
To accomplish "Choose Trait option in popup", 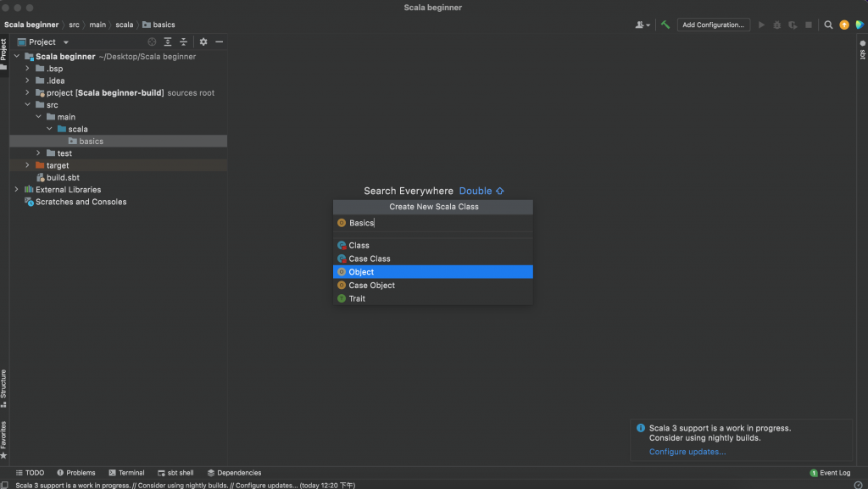I will pyautogui.click(x=433, y=298).
